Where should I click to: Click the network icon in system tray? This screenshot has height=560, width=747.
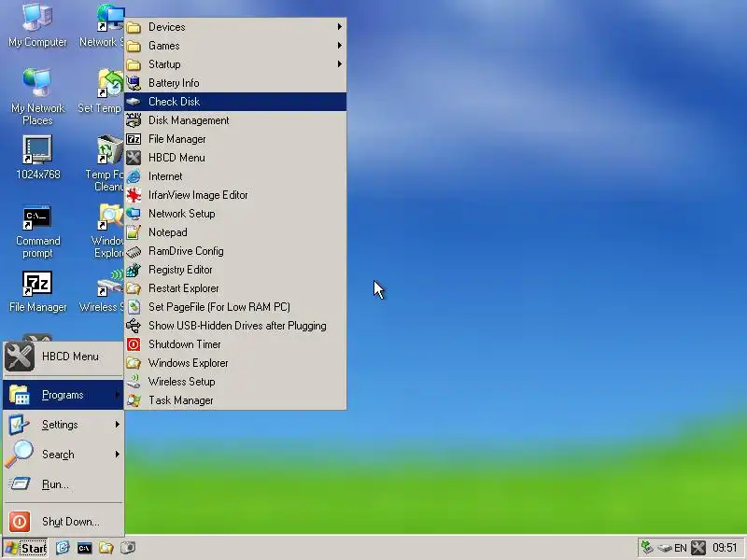pyautogui.click(x=647, y=548)
